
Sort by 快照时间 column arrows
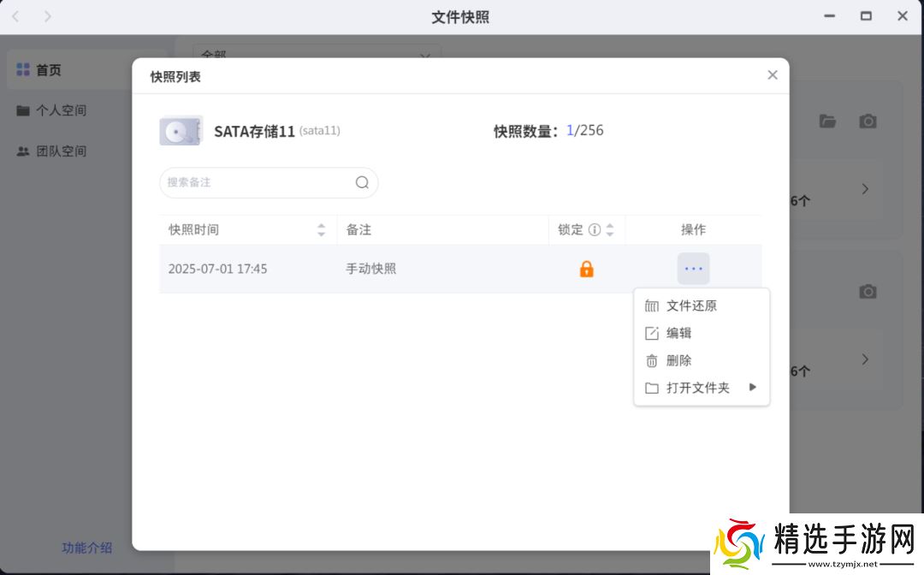coord(321,230)
